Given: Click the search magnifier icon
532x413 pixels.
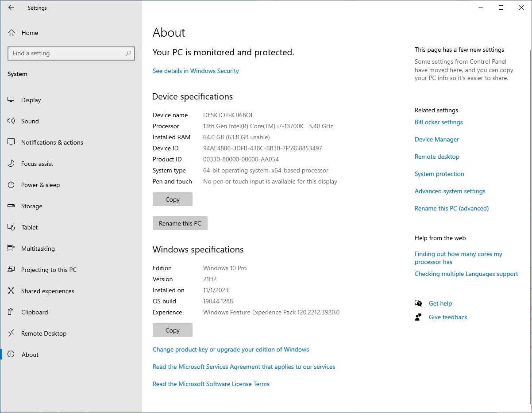Looking at the screenshot, I should (128, 54).
